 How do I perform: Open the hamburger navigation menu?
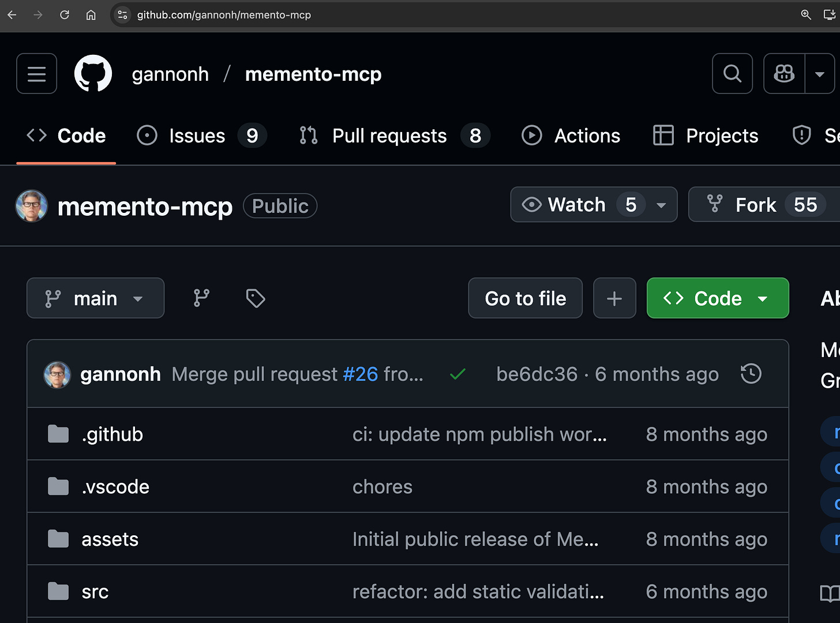(x=36, y=73)
